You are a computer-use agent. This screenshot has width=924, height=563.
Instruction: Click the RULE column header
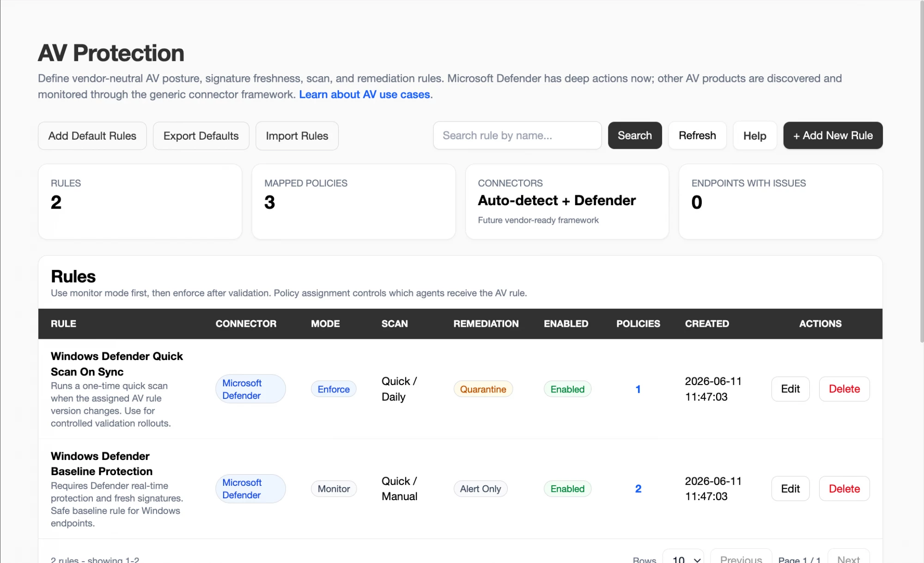(x=63, y=324)
